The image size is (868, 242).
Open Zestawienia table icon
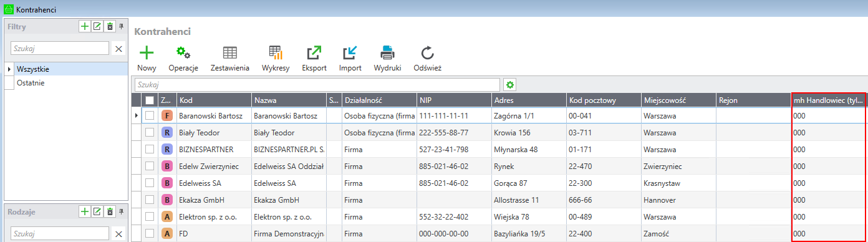[230, 53]
